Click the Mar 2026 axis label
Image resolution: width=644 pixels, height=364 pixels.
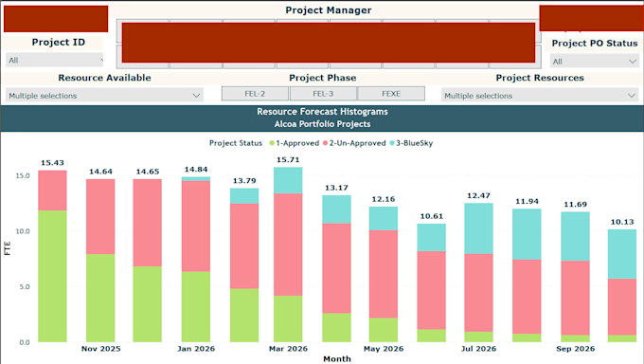(288, 349)
